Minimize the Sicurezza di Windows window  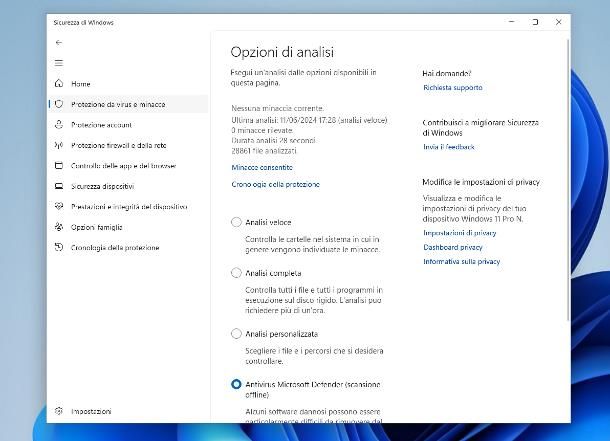point(512,22)
